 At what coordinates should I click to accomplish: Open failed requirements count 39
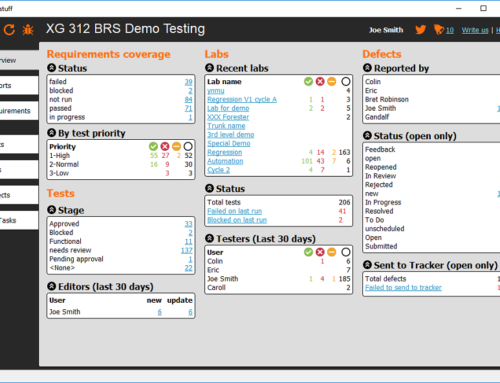coord(189,82)
